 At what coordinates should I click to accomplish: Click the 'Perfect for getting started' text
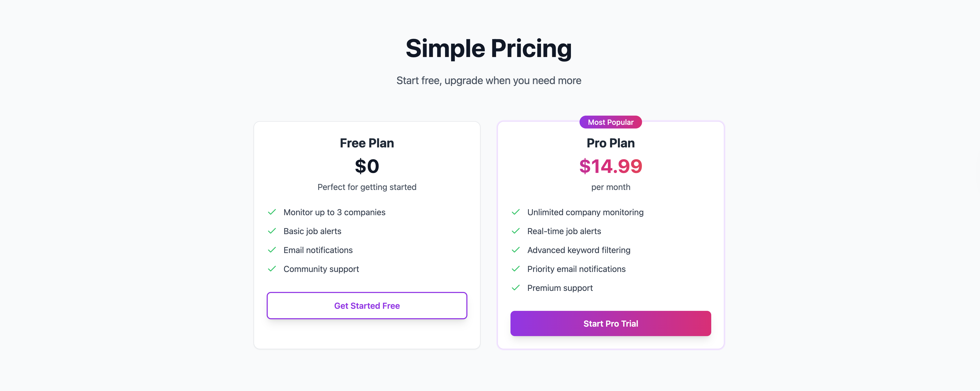(x=367, y=187)
